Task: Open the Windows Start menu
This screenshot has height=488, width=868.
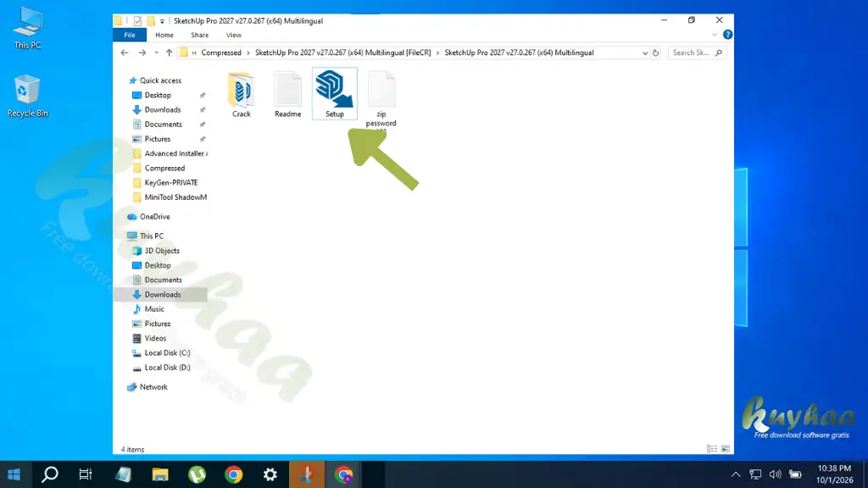Action: (x=14, y=474)
